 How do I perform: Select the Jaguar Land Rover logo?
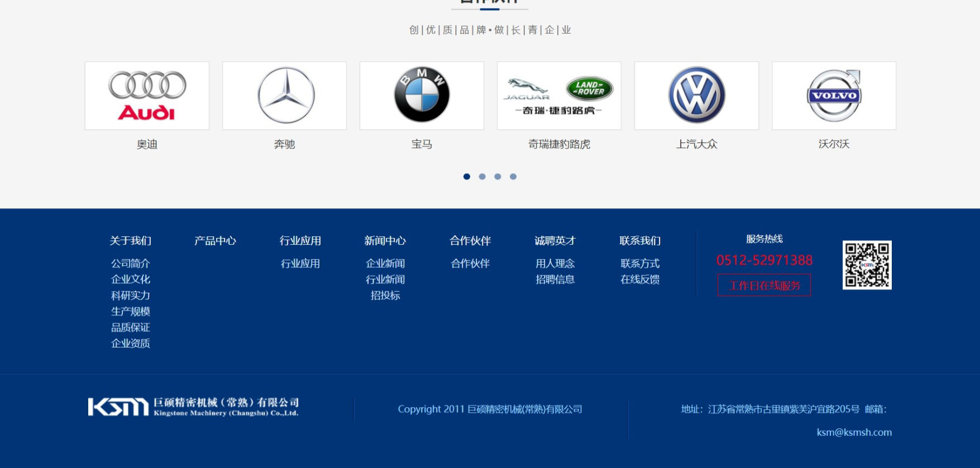click(x=559, y=95)
